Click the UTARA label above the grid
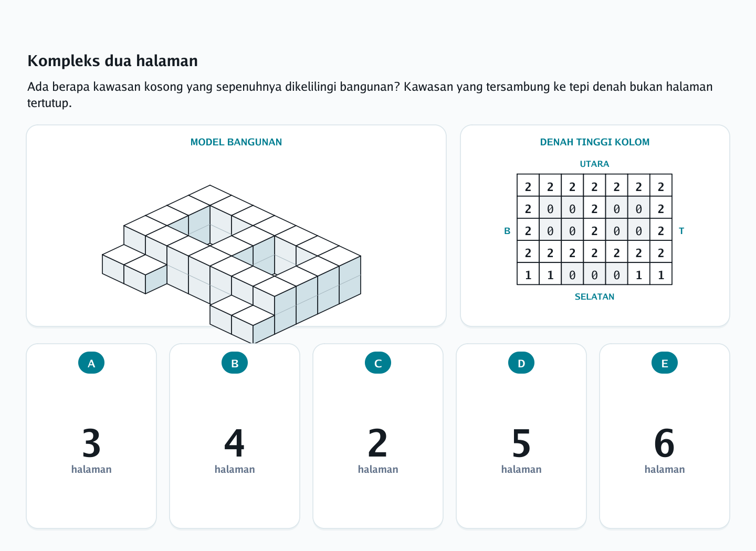The height and width of the screenshot is (551, 756). [594, 164]
